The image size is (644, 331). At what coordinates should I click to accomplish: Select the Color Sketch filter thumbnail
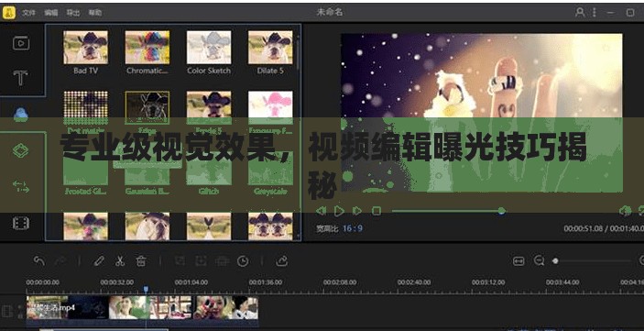point(209,48)
